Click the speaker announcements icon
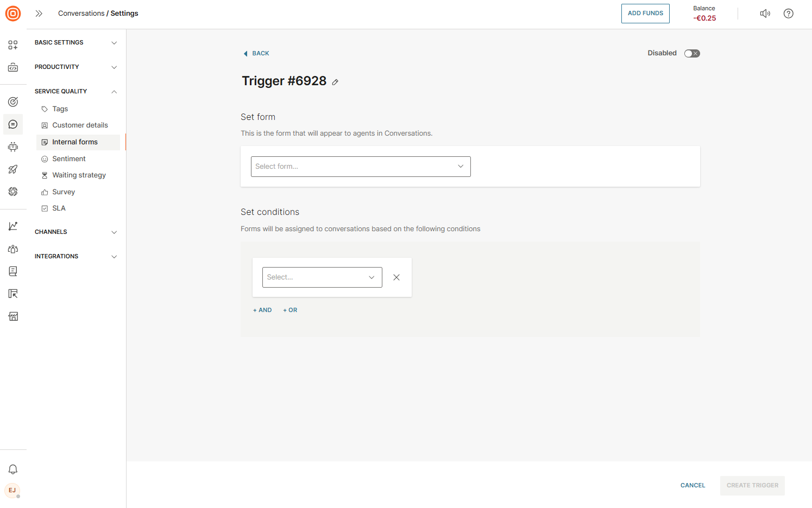This screenshot has width=812, height=508. pos(765,14)
